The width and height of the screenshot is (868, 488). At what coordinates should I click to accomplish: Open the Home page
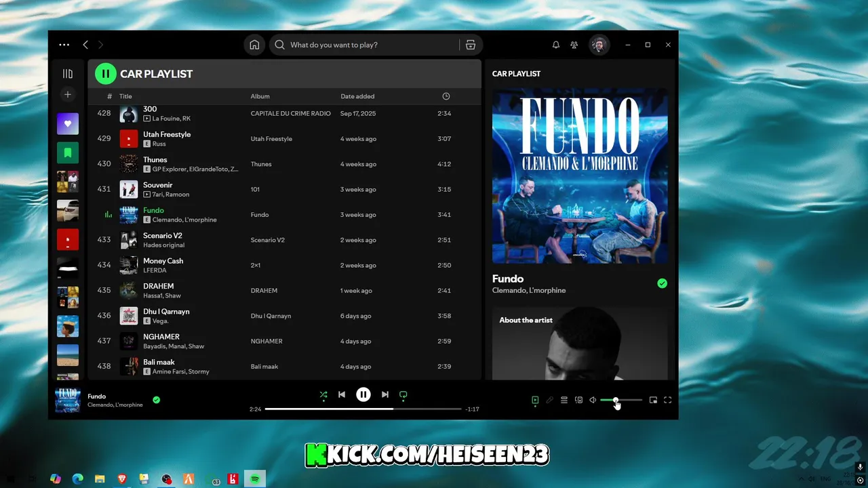[254, 45]
